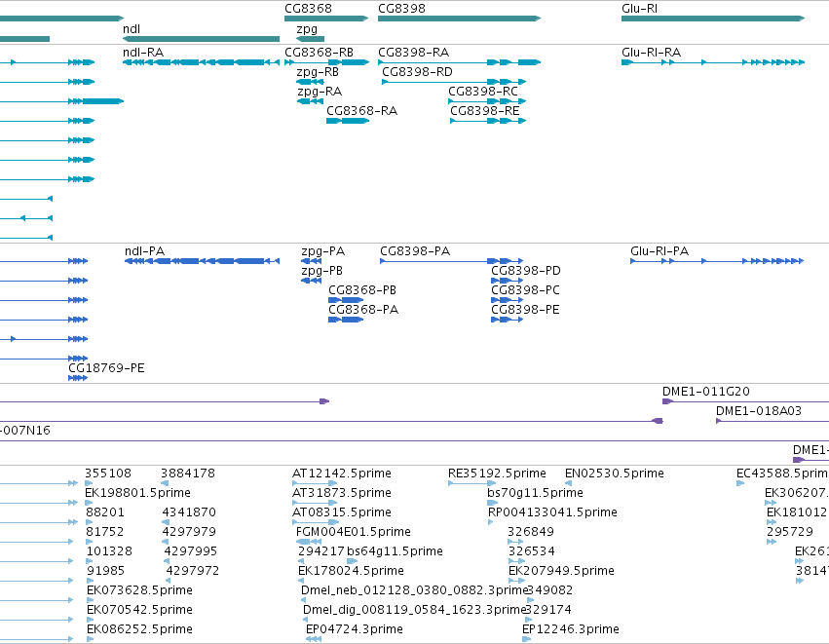Select the Glu-RI gene bar
Image resolution: width=829 pixels, height=644 pixels.
point(713,19)
